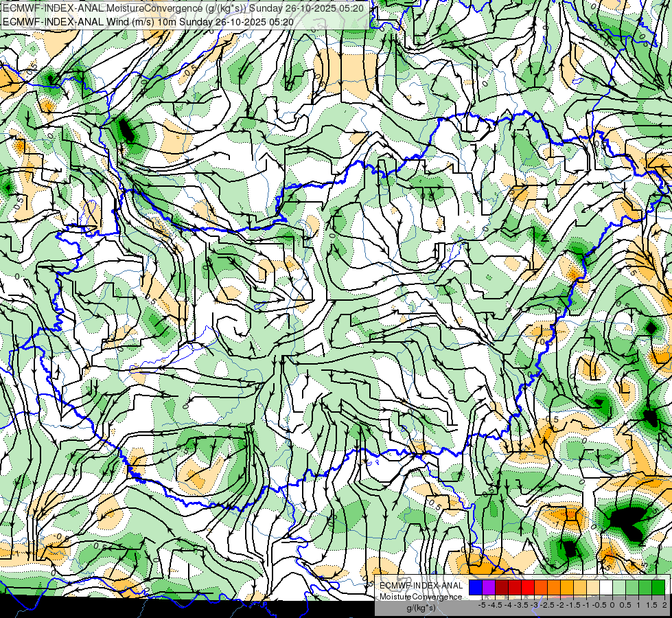Click the legend's 2 tick label
This screenshot has height=618, width=672.
[664, 605]
